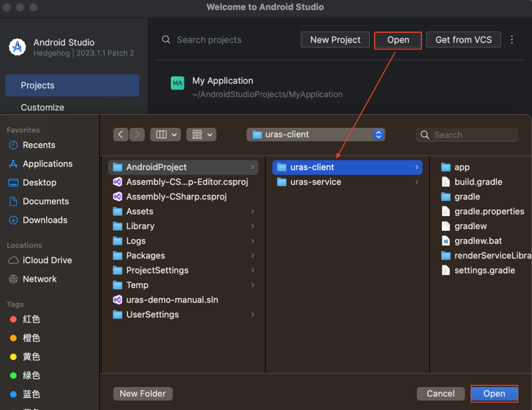Click the three-dot more options icon
This screenshot has width=532, height=410.
click(512, 39)
